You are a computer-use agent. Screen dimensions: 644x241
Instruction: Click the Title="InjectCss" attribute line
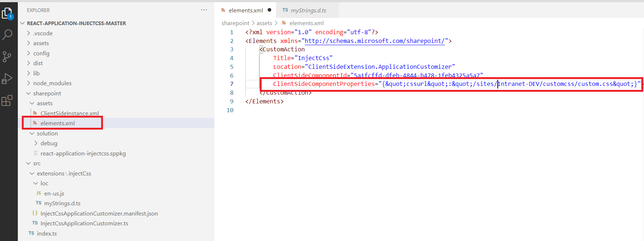303,58
